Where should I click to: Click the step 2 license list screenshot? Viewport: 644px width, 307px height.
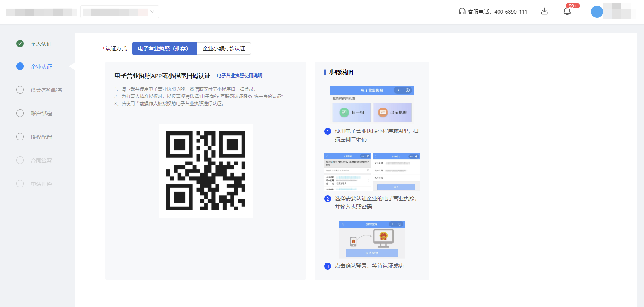click(x=348, y=172)
